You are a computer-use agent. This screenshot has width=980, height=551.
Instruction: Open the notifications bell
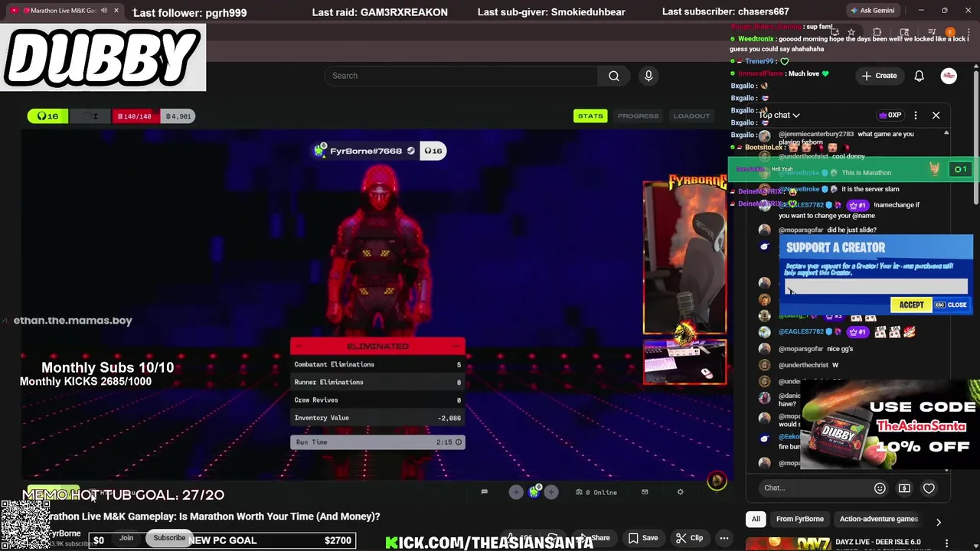[x=920, y=76]
